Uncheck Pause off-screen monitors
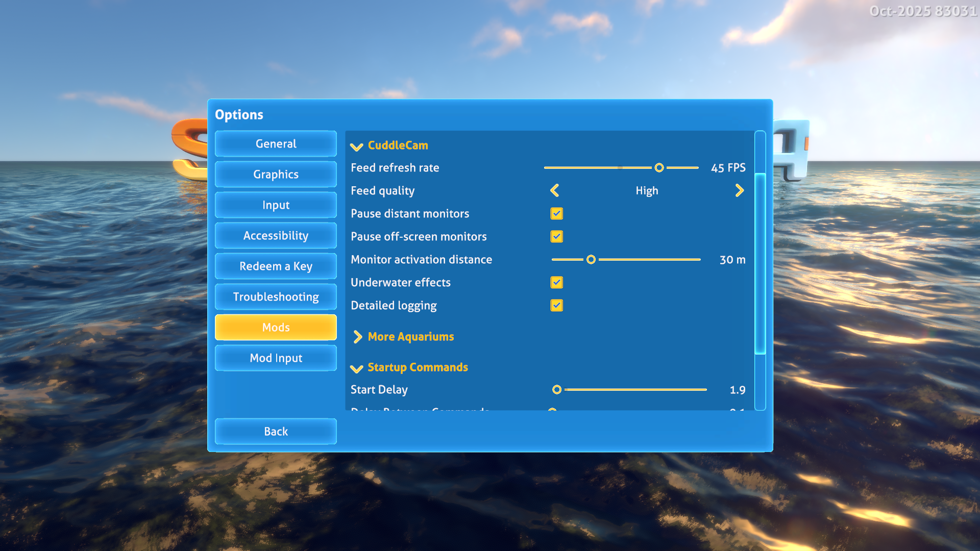The height and width of the screenshot is (551, 980). coord(557,237)
